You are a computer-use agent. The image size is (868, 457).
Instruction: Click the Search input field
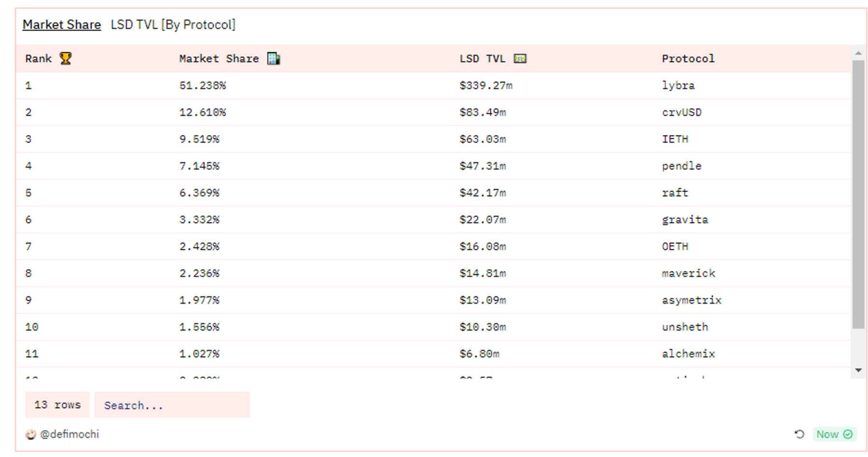(x=172, y=405)
